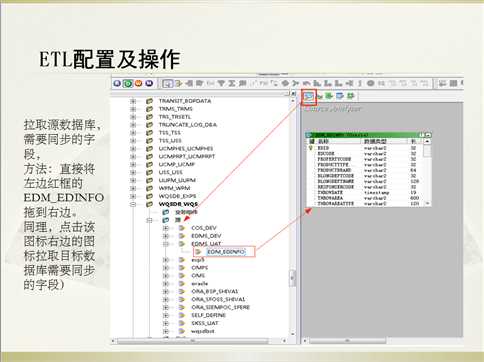The width and height of the screenshot is (484, 362).
Task: Click navigator tree horizontal scrollbar
Action: click(198, 341)
